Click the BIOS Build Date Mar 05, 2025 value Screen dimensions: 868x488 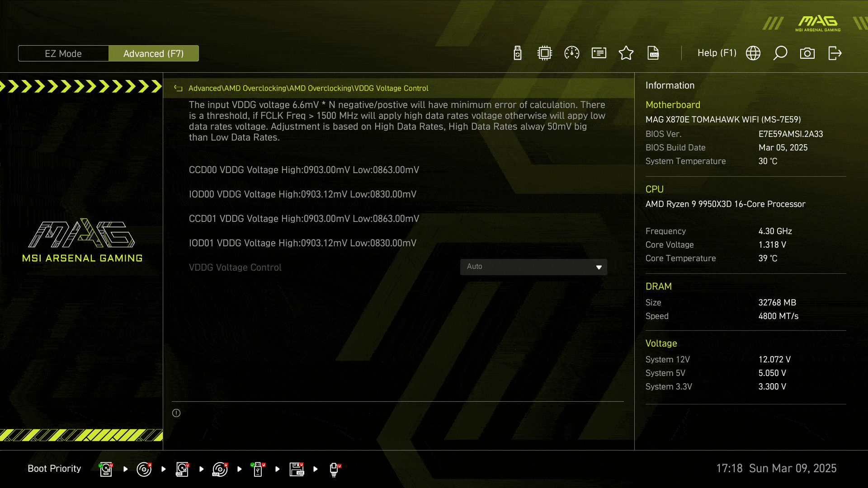click(x=783, y=148)
